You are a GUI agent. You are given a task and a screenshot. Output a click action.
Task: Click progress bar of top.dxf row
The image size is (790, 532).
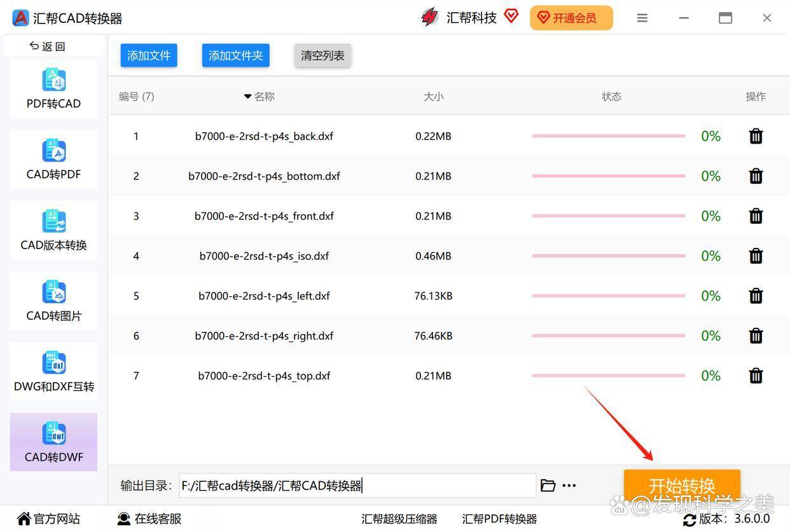[x=609, y=376]
